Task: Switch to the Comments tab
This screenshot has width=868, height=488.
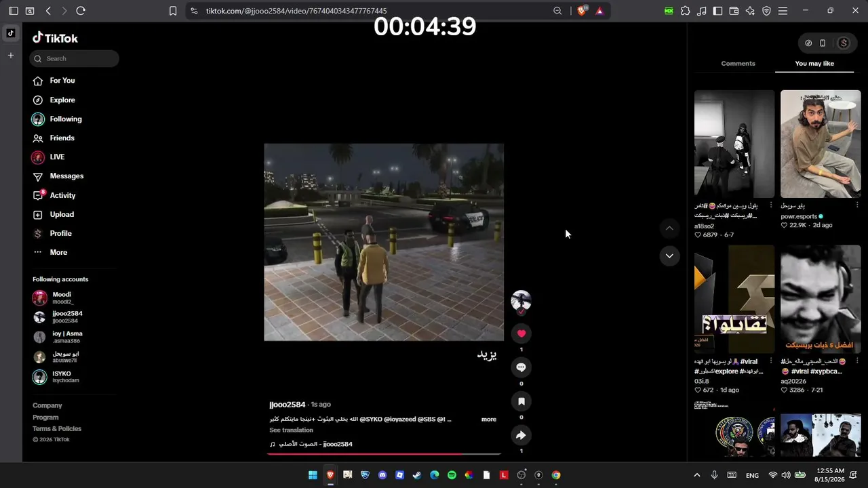Action: (738, 64)
